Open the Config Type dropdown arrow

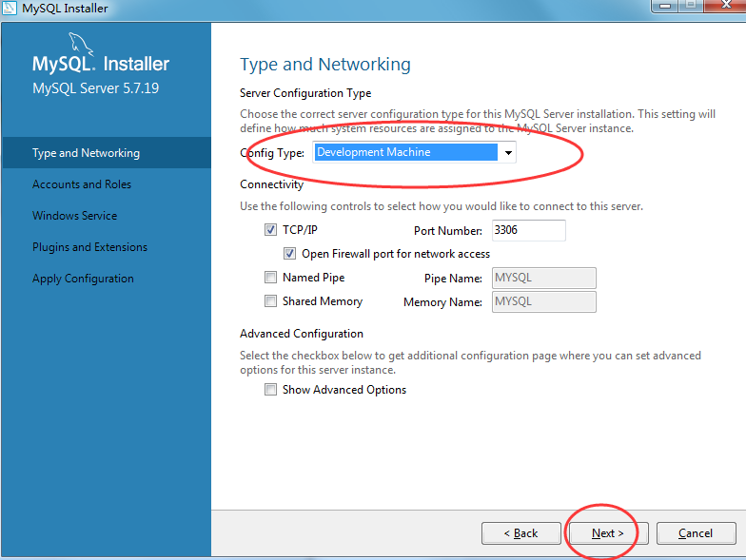click(x=508, y=152)
